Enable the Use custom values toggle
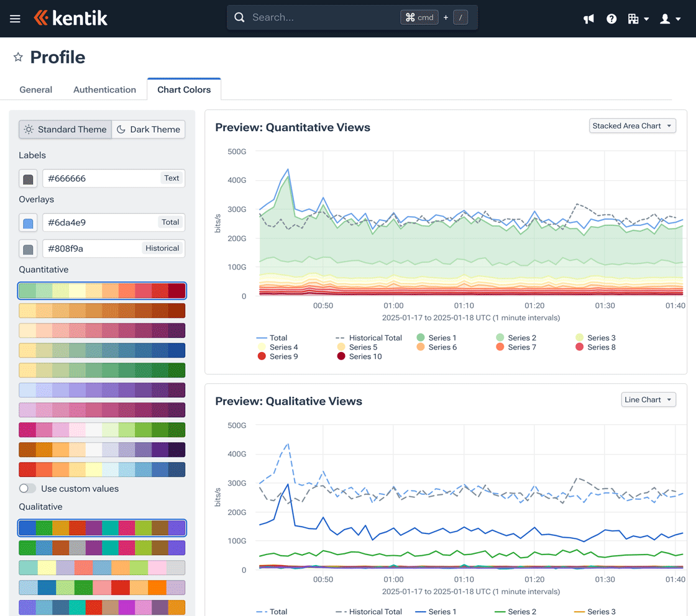696x616 pixels. [27, 489]
